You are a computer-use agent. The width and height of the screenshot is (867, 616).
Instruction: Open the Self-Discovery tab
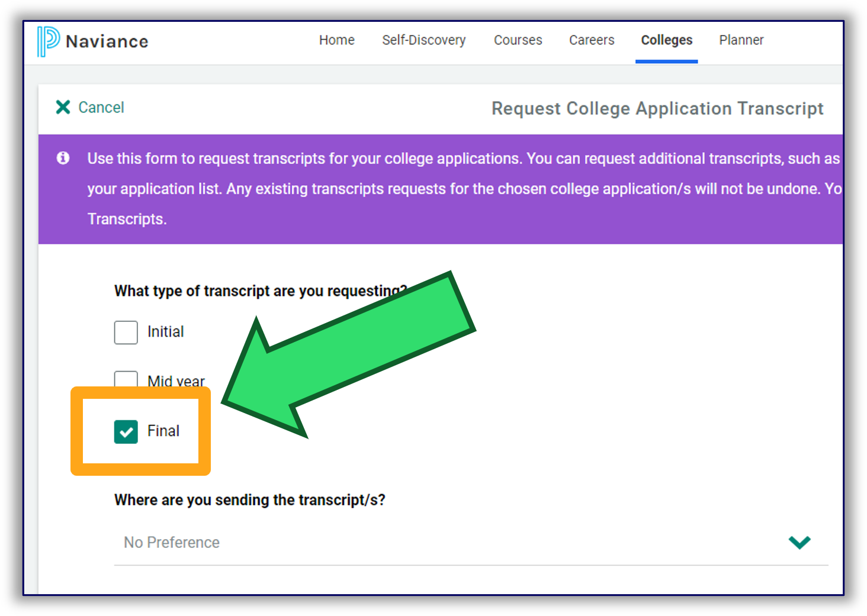pos(423,40)
